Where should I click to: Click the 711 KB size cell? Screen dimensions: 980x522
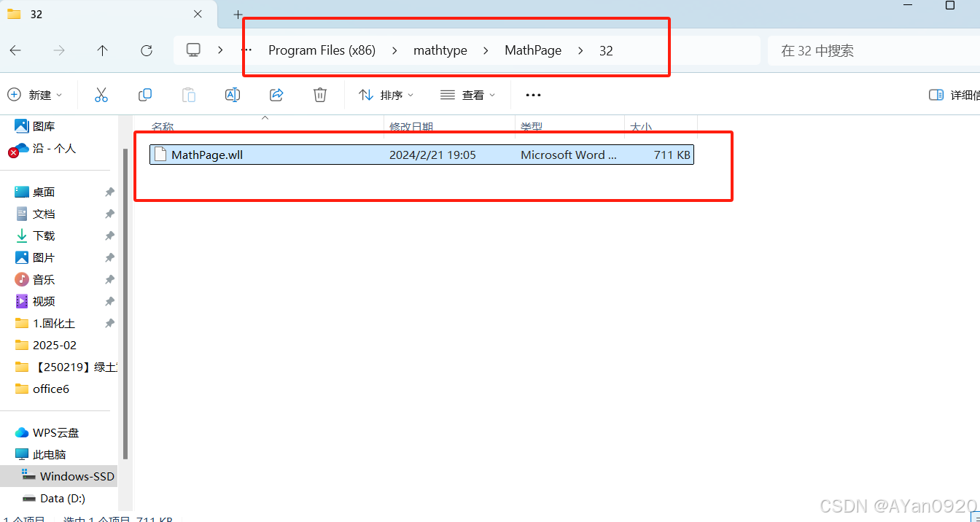click(672, 155)
